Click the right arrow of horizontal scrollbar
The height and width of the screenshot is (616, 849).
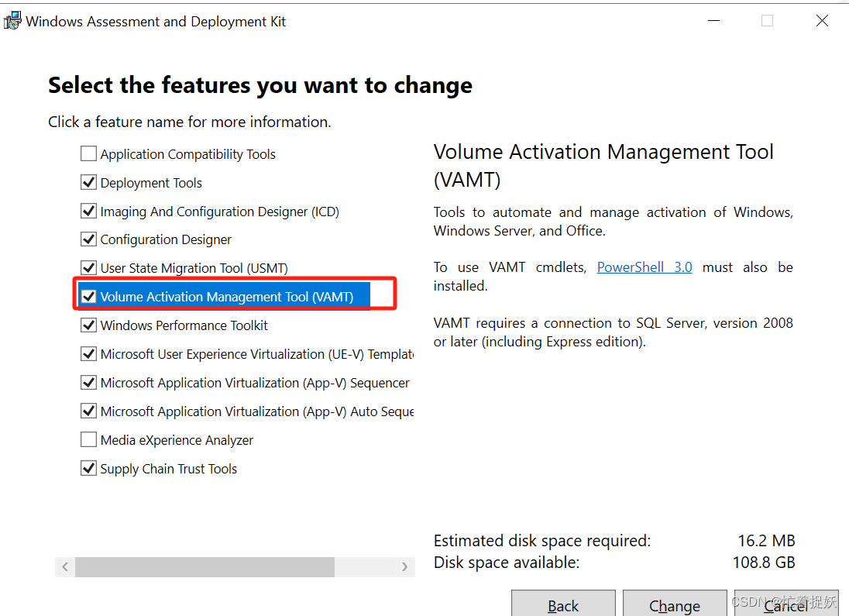click(404, 566)
